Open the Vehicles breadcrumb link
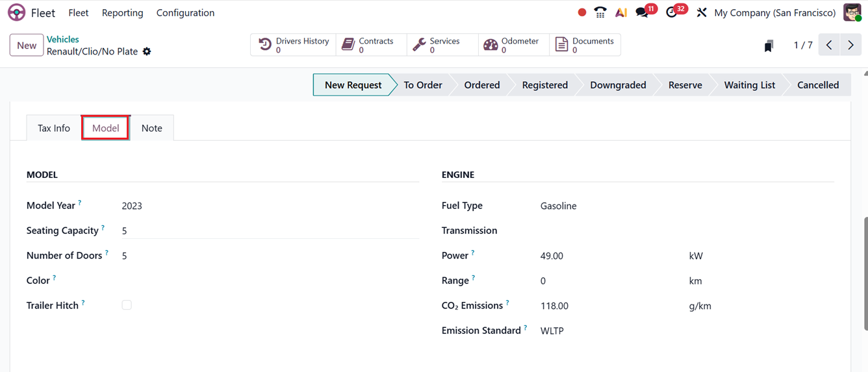The image size is (868, 372). click(63, 40)
